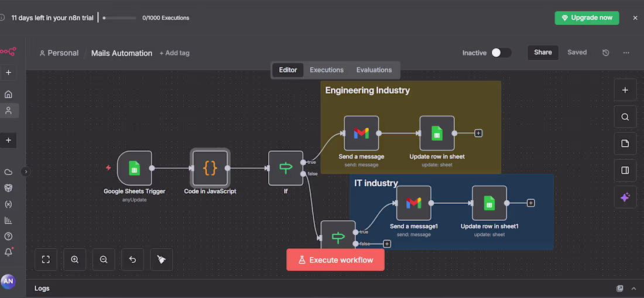Open the notifications bell icon

(8, 252)
